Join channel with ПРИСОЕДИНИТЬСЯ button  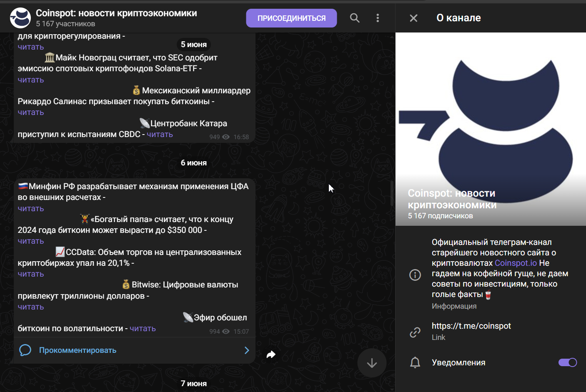(x=291, y=18)
